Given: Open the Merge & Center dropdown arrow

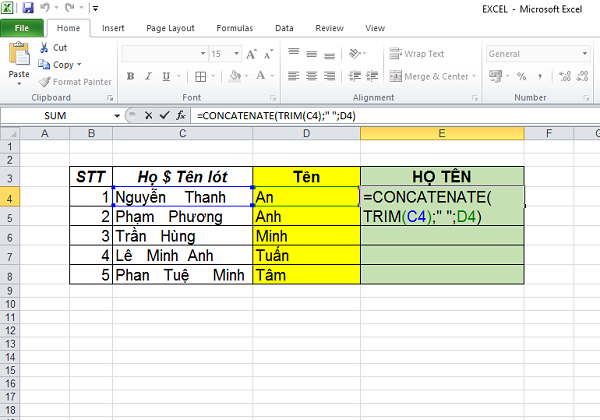Looking at the screenshot, I should pos(473,76).
